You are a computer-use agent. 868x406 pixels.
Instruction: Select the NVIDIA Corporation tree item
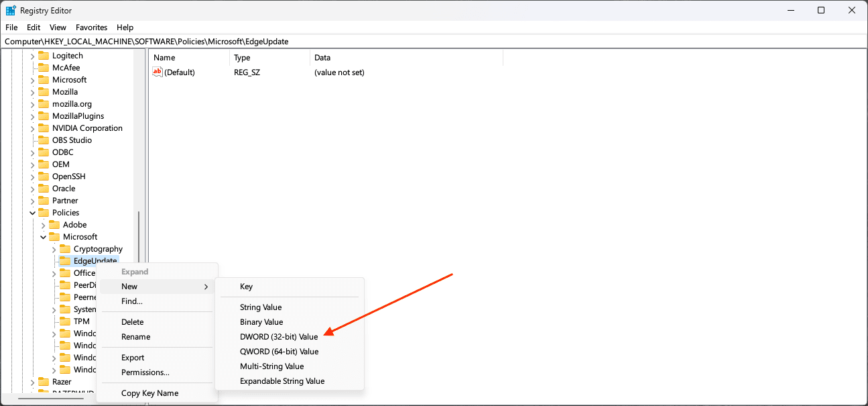click(87, 128)
